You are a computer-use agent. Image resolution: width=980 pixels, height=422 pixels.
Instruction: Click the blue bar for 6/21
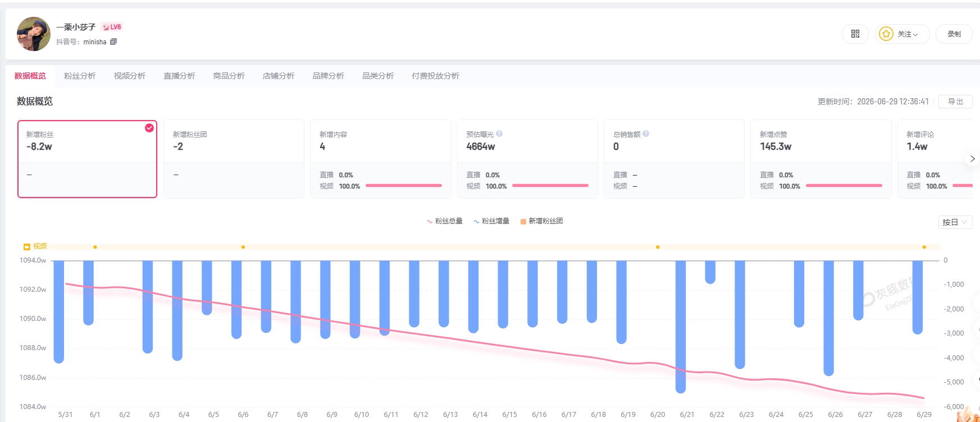(681, 327)
